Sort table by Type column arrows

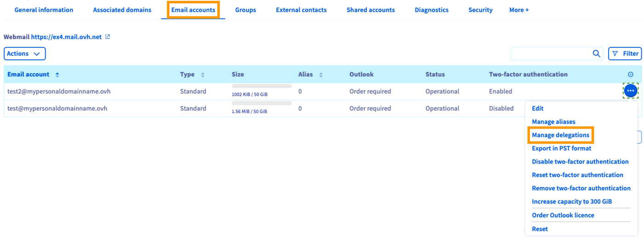203,74
